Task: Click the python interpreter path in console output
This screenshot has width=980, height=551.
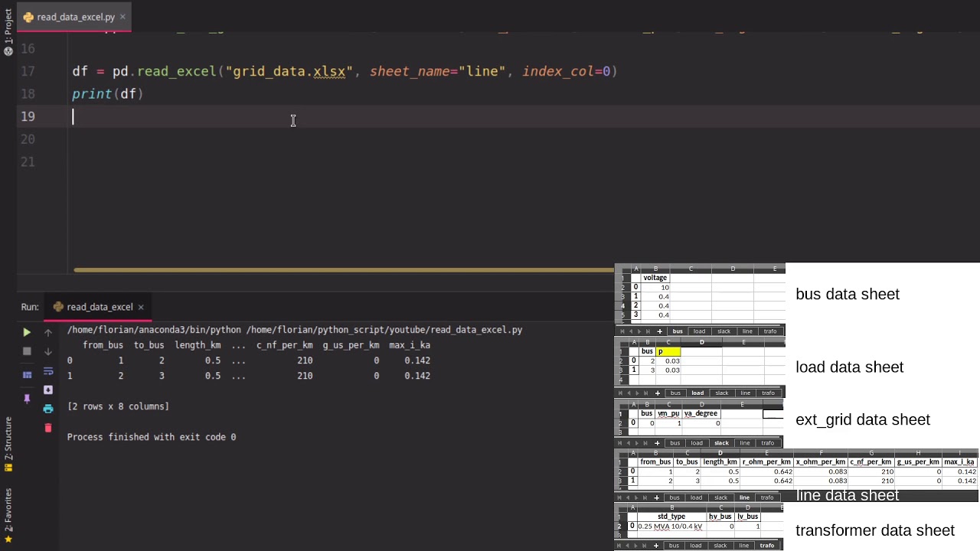Action: (154, 330)
